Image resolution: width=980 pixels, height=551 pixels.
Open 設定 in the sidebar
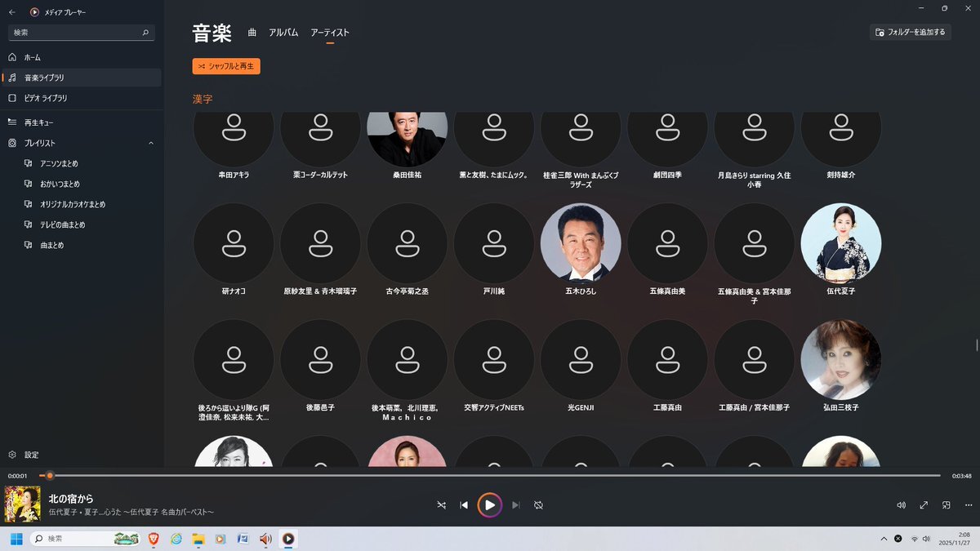click(31, 455)
